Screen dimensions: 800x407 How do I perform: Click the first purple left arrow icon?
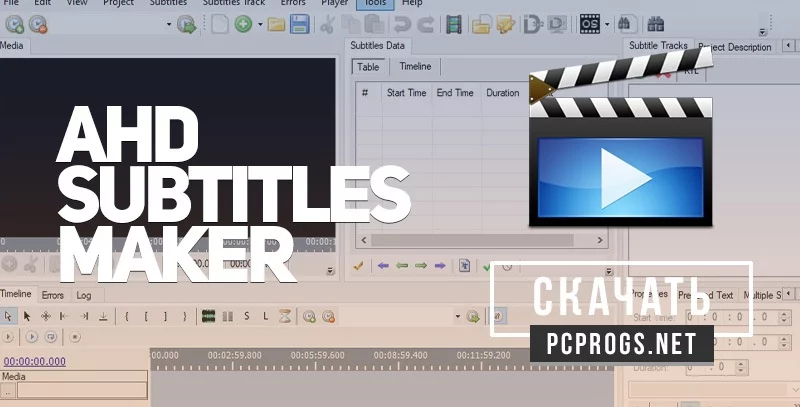click(x=383, y=266)
